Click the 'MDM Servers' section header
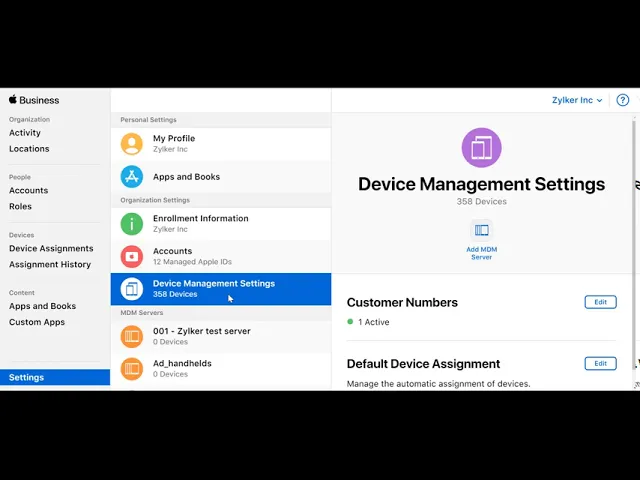This screenshot has width=640, height=480. tap(142, 313)
